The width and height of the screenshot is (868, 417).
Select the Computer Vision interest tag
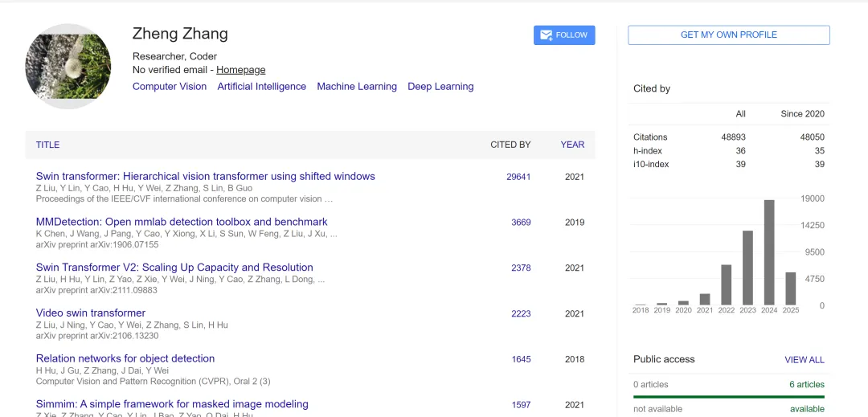click(x=170, y=87)
